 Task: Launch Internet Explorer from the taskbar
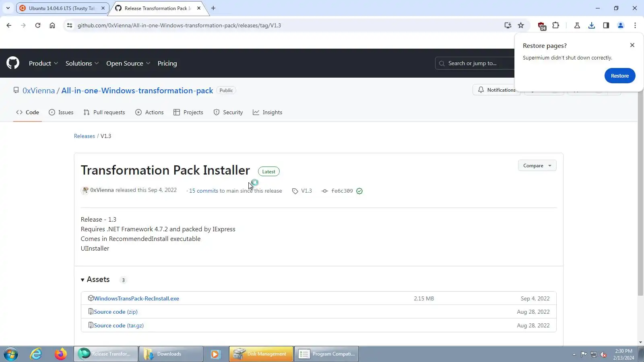(x=36, y=354)
